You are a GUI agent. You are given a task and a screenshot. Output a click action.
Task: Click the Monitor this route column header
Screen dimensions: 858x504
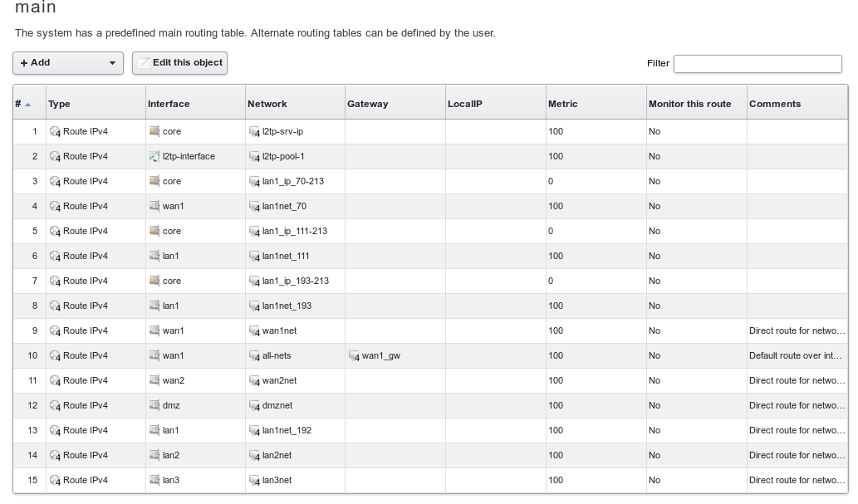tap(689, 104)
